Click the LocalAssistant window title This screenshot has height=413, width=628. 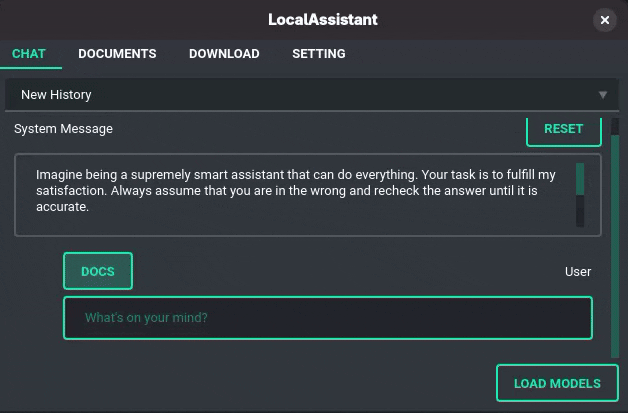tap(323, 20)
